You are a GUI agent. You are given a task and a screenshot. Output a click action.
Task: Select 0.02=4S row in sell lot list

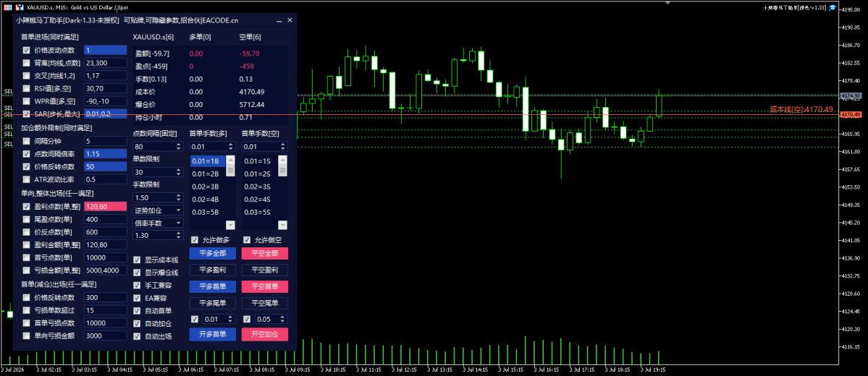(260, 199)
